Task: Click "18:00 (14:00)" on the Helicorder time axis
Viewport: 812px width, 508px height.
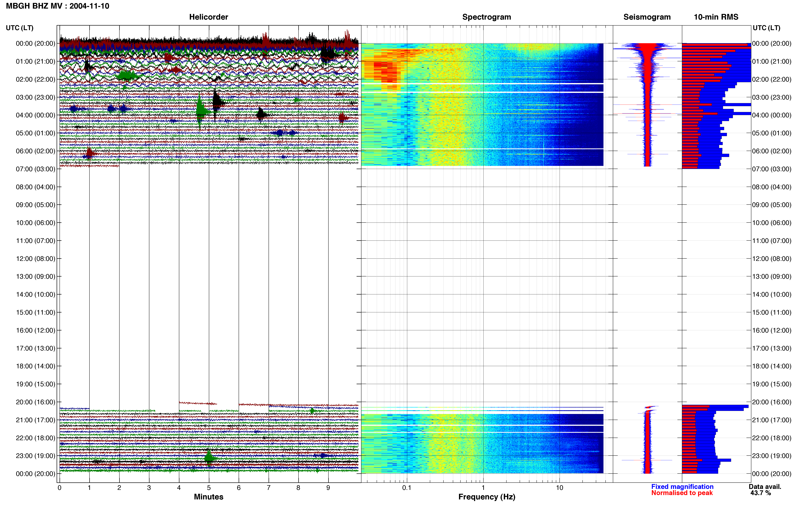Action: [x=35, y=366]
